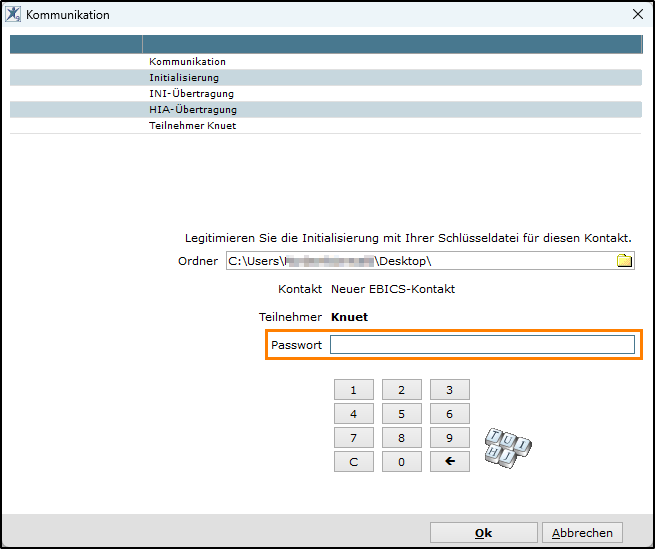
Task: Select the Teilnehmer Knuet row
Action: click(x=326, y=125)
